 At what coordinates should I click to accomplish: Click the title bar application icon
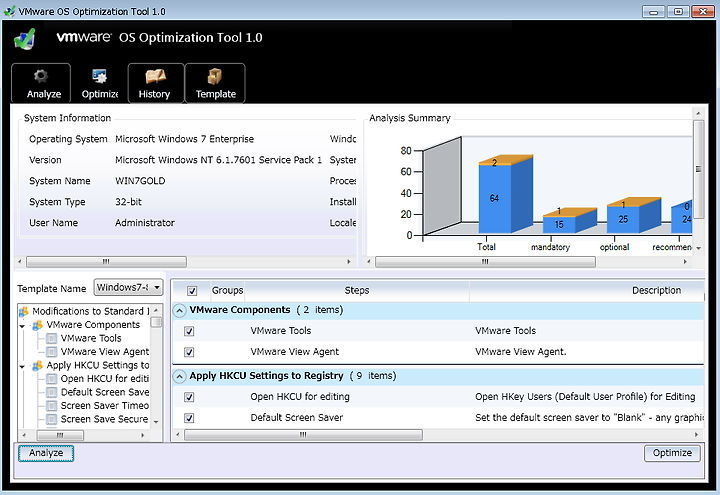coord(9,11)
